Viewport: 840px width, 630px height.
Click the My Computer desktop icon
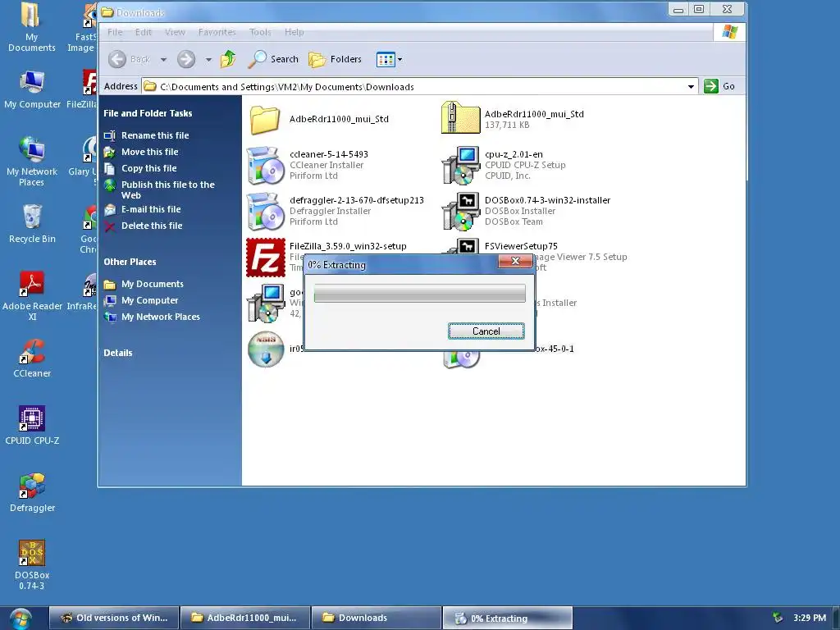pyautogui.click(x=32, y=82)
